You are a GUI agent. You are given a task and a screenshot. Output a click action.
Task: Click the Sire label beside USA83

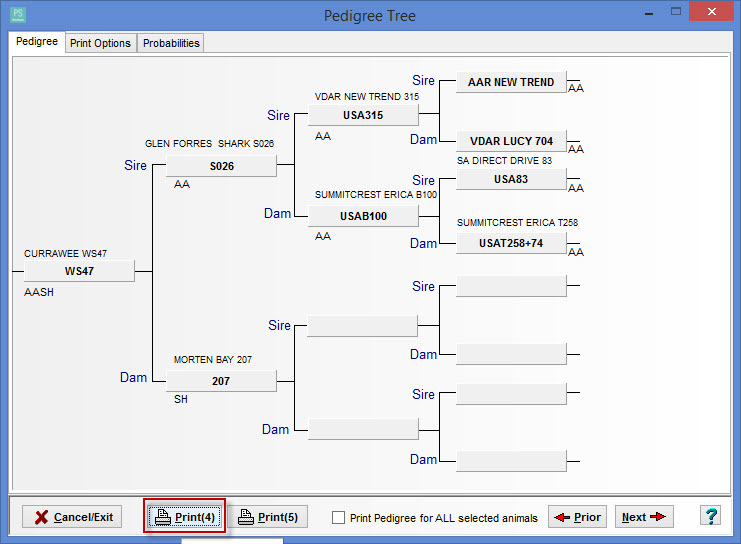[x=423, y=180]
